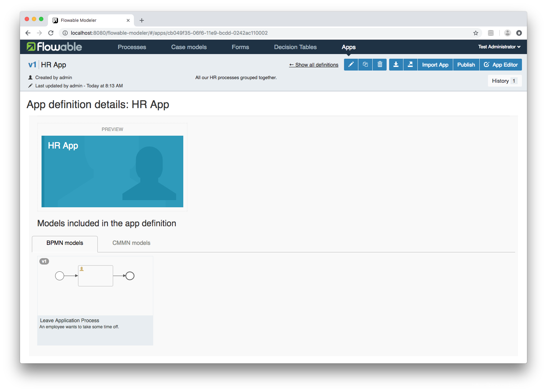Screen dimensions: 547x392
Task: Open the History dropdown
Action: pyautogui.click(x=505, y=81)
